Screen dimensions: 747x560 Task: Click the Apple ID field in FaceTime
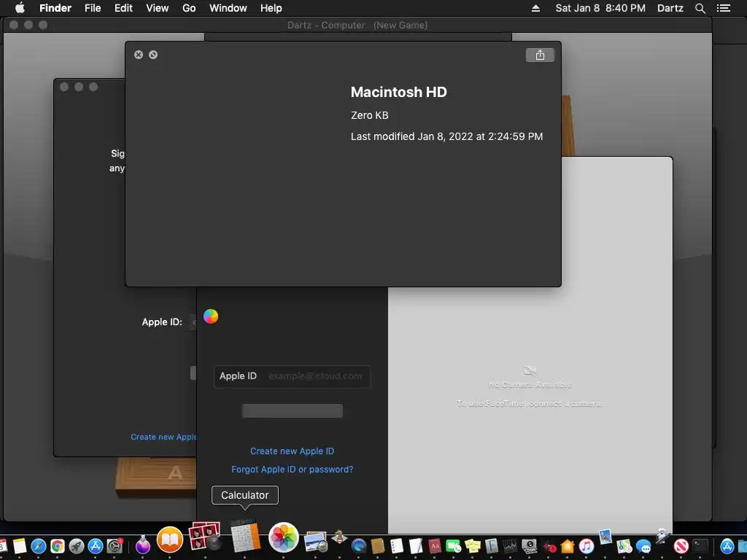click(x=292, y=376)
